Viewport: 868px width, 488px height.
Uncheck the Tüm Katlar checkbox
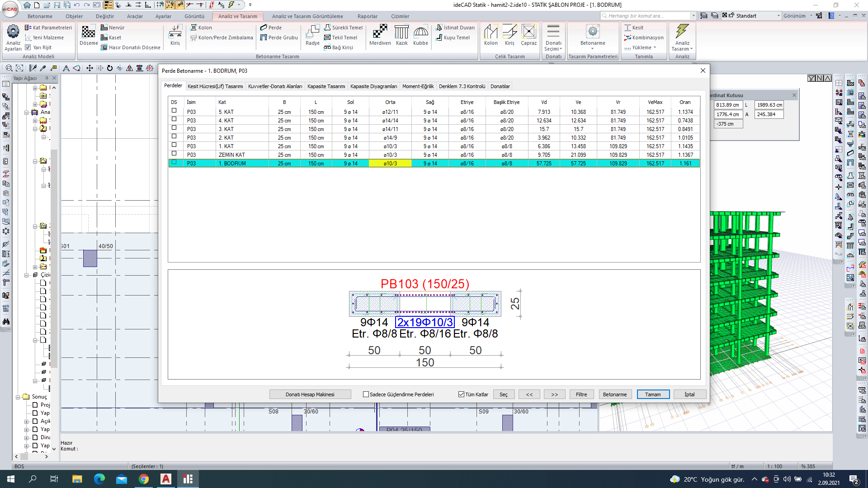[461, 394]
